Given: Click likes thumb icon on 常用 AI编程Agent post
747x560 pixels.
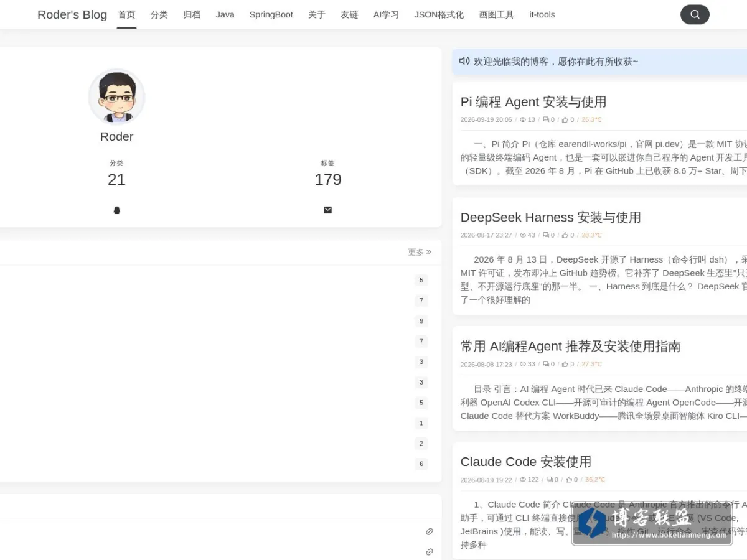Looking at the screenshot, I should coord(565,364).
